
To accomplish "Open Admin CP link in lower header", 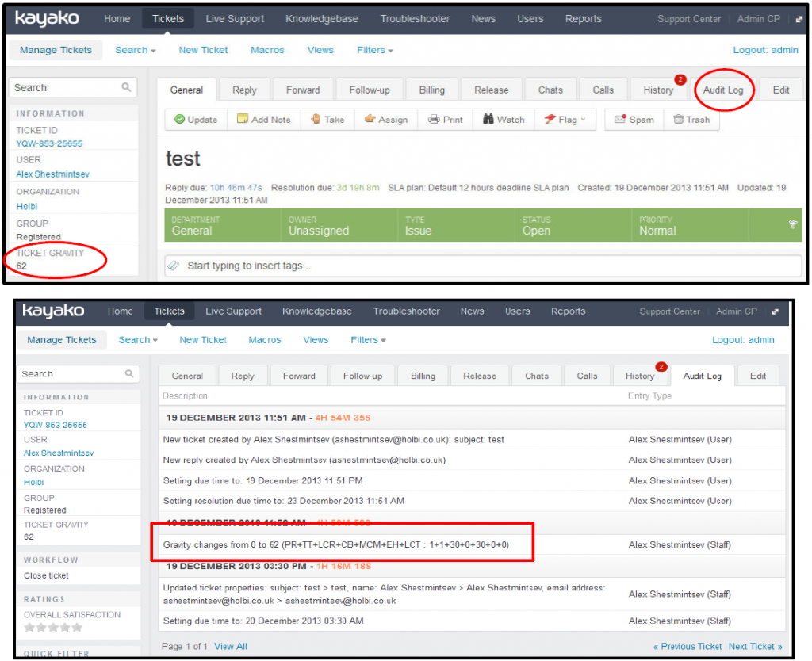I will pyautogui.click(x=737, y=311).
